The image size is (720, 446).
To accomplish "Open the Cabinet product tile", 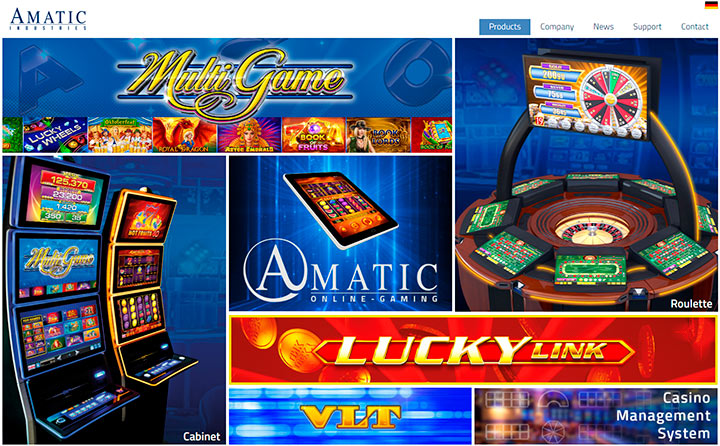I will click(x=114, y=300).
